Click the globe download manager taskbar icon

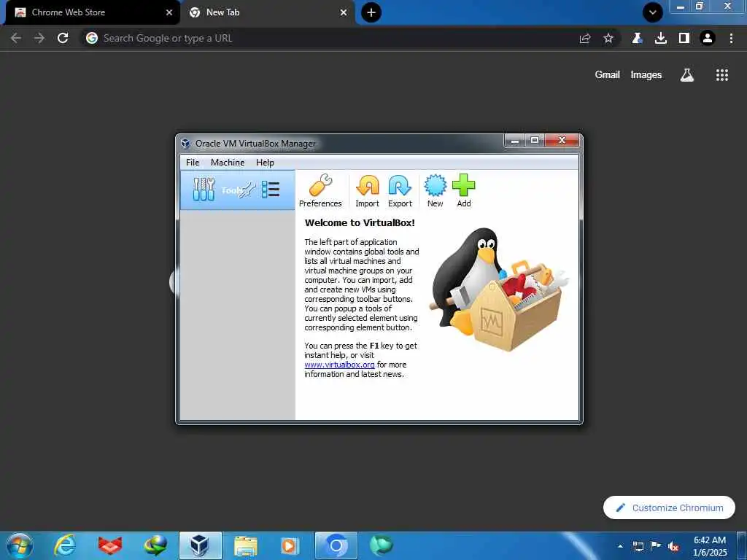(155, 545)
